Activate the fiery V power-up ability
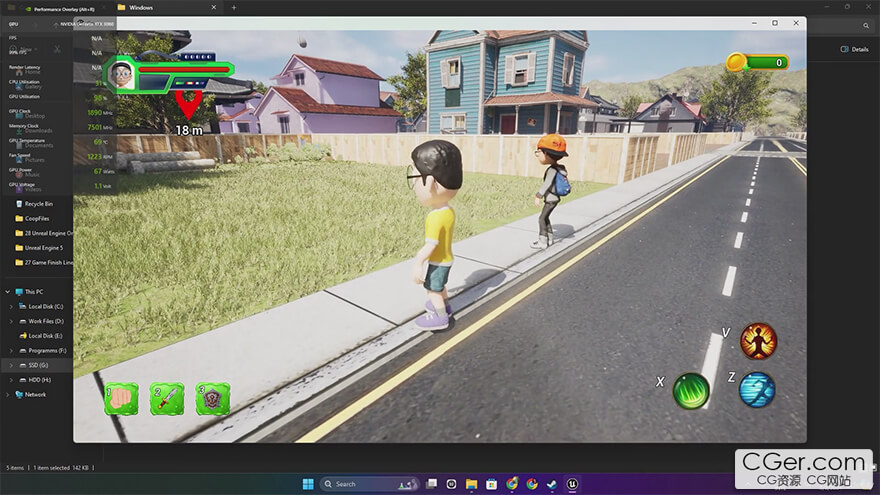Image resolution: width=880 pixels, height=495 pixels. (x=758, y=341)
